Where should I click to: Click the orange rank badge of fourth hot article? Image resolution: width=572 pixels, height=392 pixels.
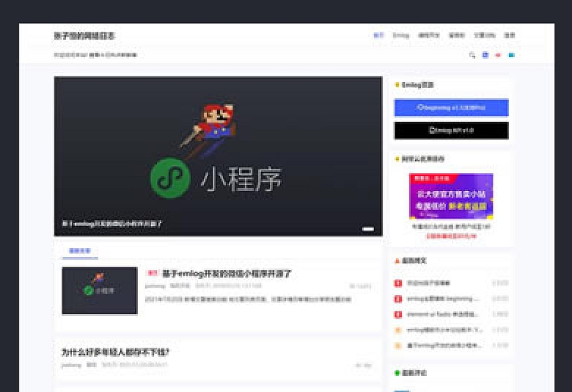click(398, 330)
